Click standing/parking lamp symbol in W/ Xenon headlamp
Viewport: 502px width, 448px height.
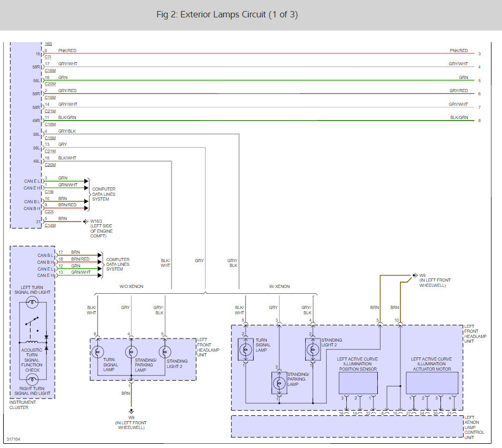click(278, 383)
